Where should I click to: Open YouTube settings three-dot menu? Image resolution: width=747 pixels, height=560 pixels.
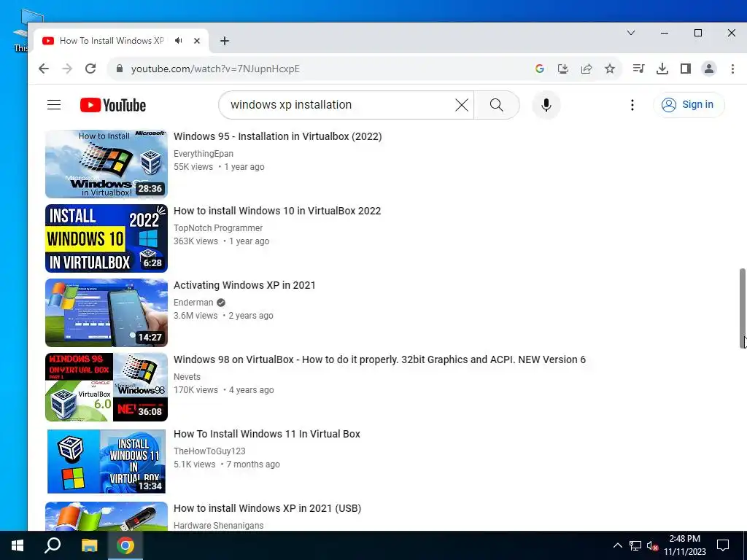632,105
